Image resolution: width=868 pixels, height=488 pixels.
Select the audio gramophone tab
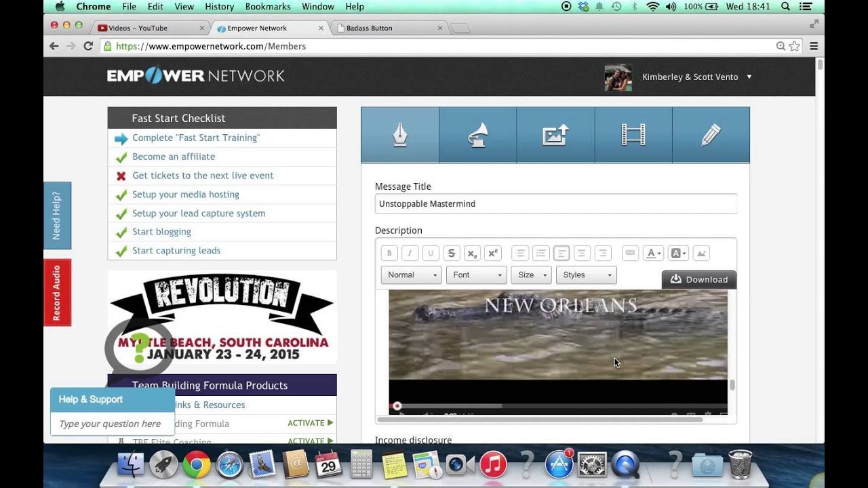tap(478, 135)
